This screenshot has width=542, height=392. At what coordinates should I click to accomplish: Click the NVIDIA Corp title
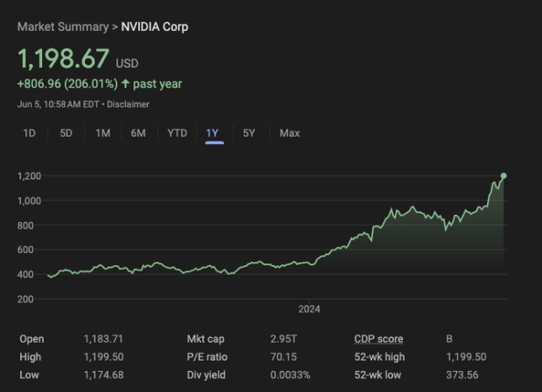pyautogui.click(x=155, y=27)
